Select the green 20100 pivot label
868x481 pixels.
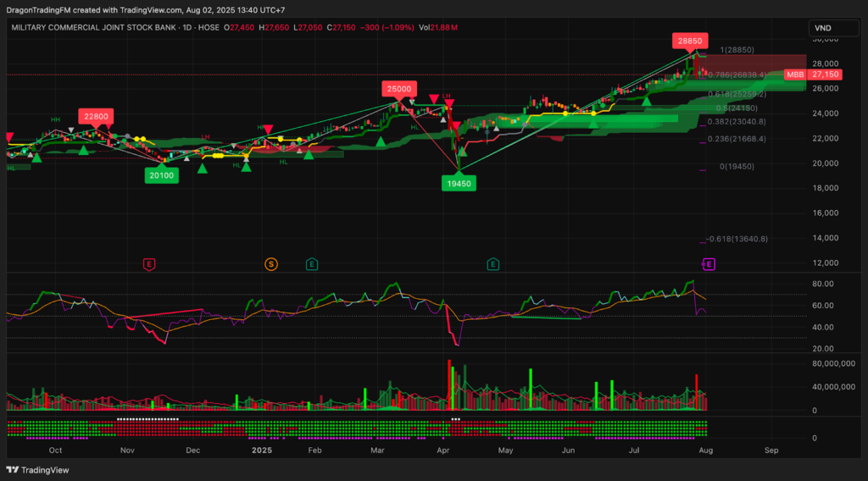click(161, 175)
